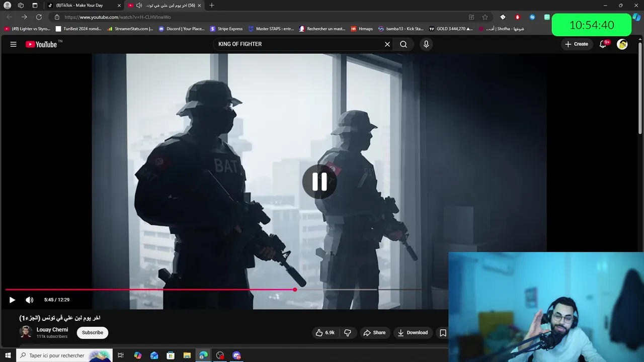Click the 5:45 / 12:29 time display
Image resolution: width=644 pixels, height=362 pixels.
point(57,300)
